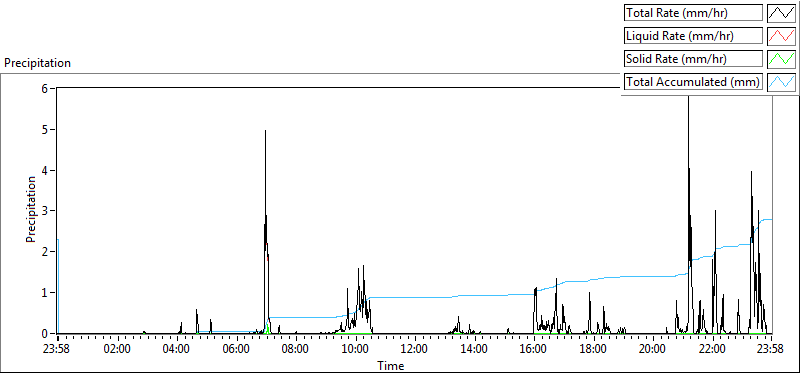
Task: Click the Total Accumulated blue line icon
Action: [x=781, y=82]
